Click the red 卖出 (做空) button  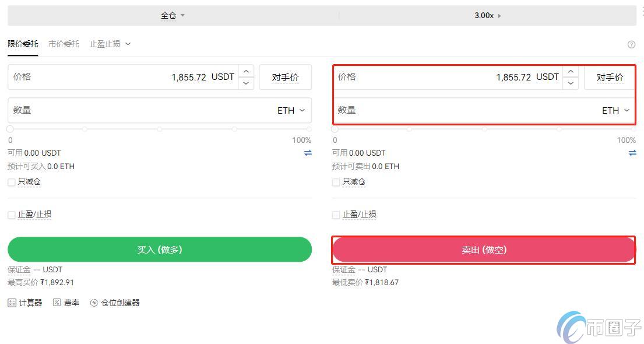[x=484, y=249]
